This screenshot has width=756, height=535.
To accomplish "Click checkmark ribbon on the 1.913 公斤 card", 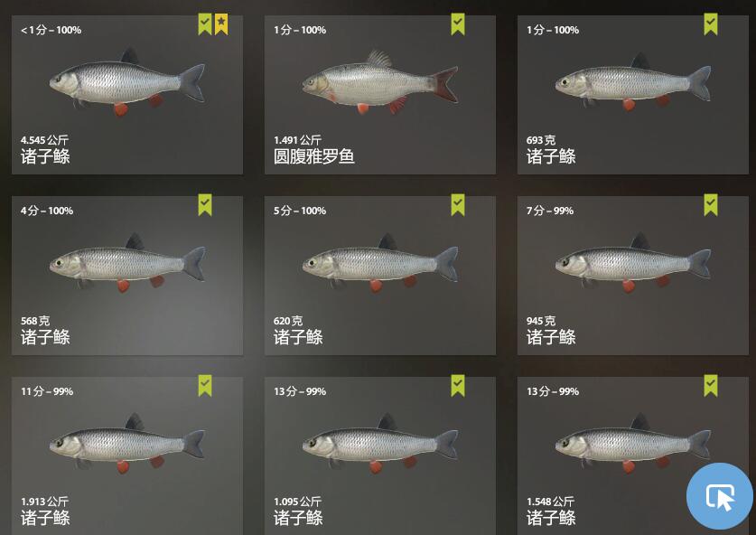I will point(205,386).
